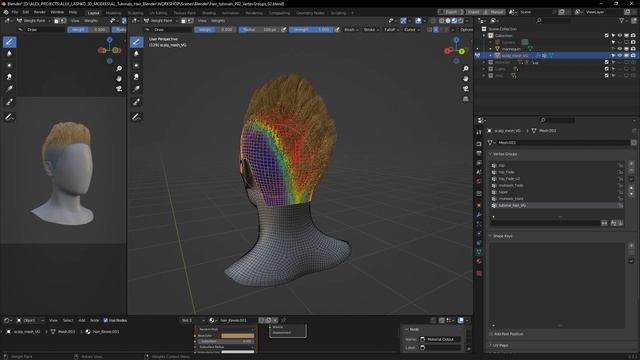The height and width of the screenshot is (360, 640).
Task: Toggle selectability arrow for mannequin row
Action: point(613,49)
